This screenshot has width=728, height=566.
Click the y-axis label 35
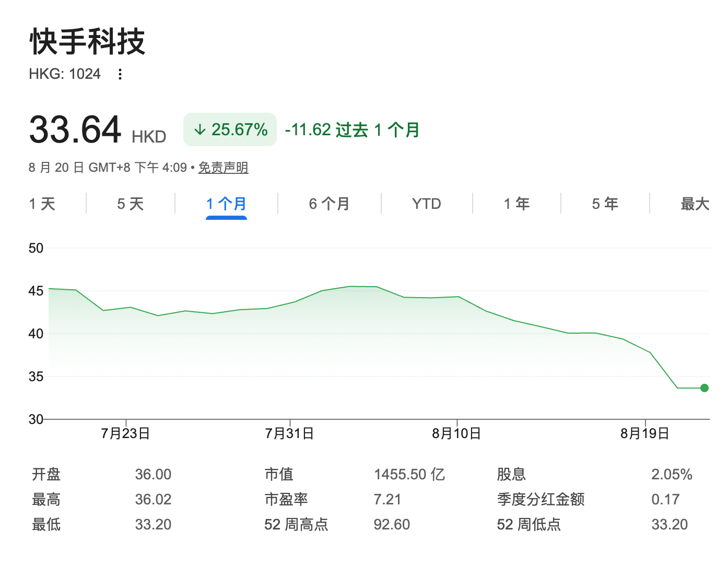(36, 376)
